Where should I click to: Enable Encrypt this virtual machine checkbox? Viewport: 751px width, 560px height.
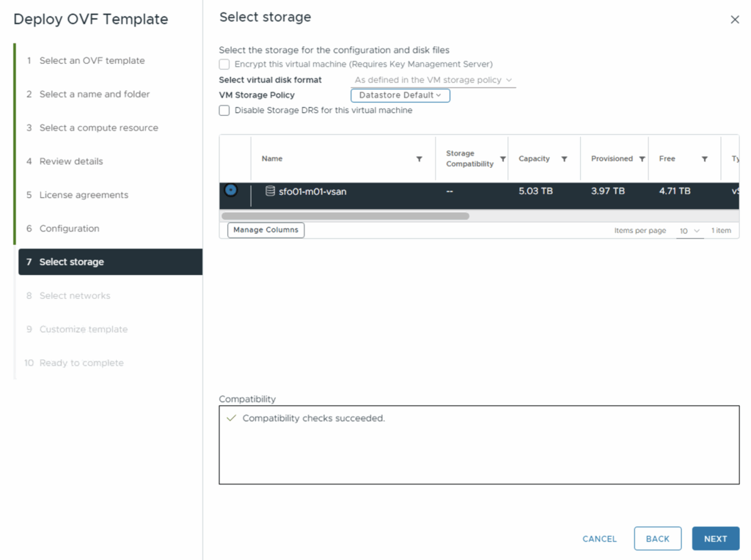[224, 65]
